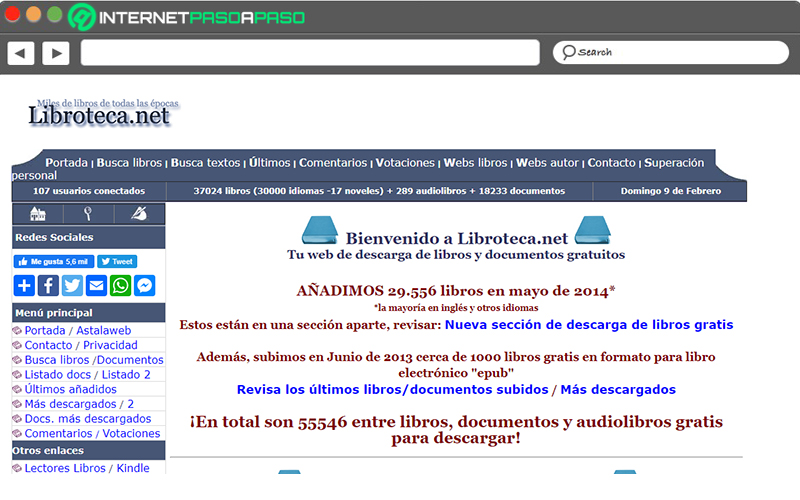Open the house icon in sidebar

(38, 214)
